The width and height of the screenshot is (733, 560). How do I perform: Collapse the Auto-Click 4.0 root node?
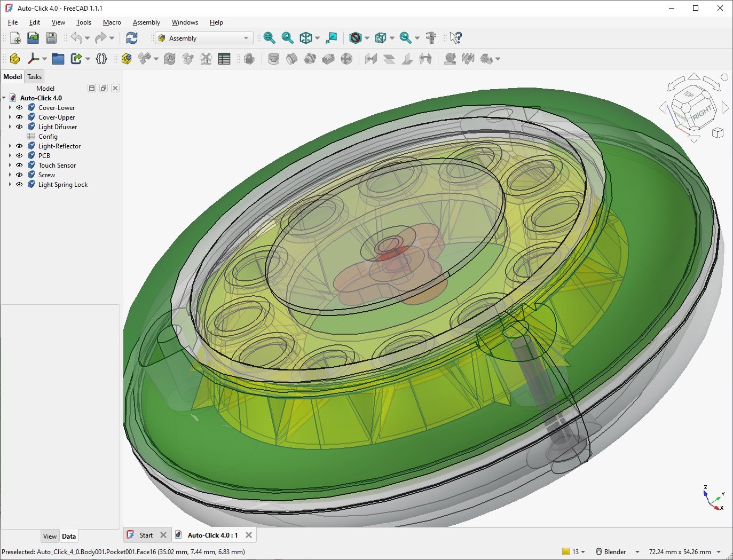[4, 98]
